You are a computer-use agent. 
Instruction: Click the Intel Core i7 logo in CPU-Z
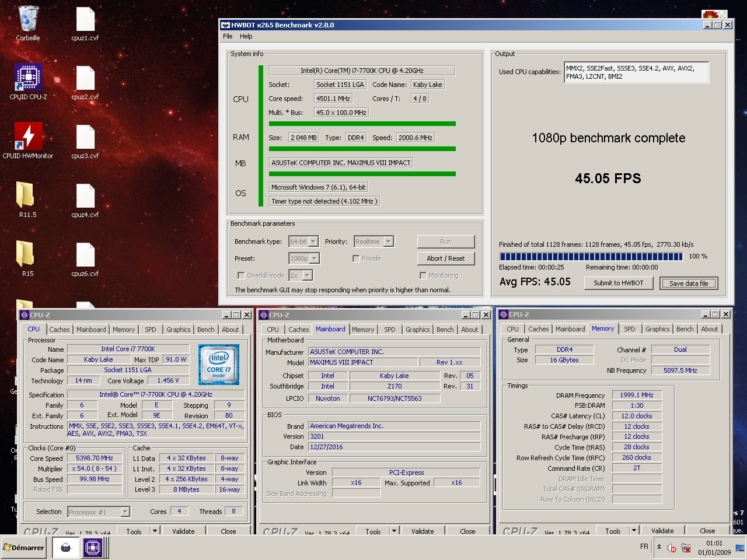(x=219, y=365)
